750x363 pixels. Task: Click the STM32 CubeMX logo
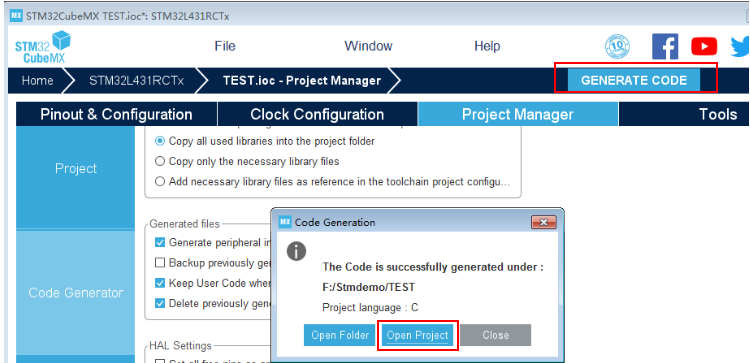(x=43, y=46)
